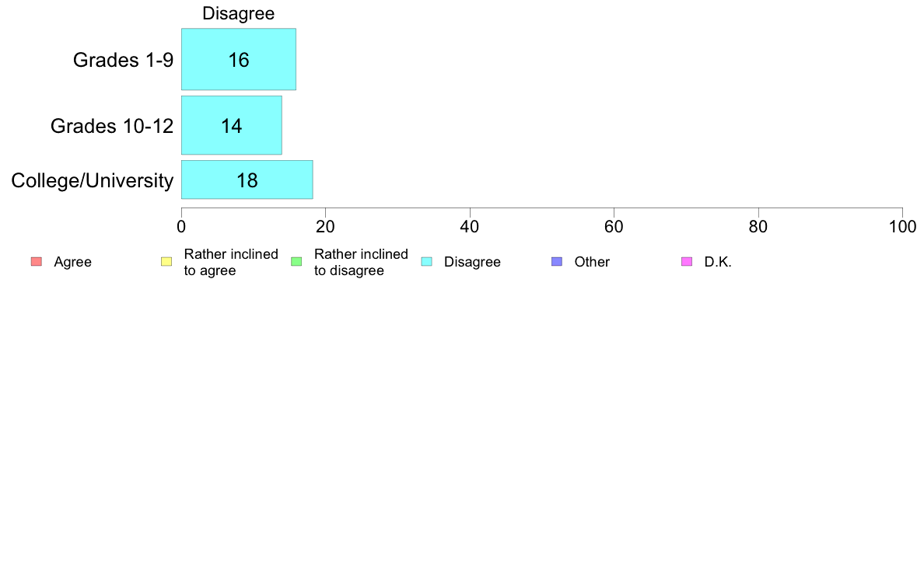Click the Agree legend text label
Image resolution: width=924 pixels, height=572 pixels.
pos(72,262)
